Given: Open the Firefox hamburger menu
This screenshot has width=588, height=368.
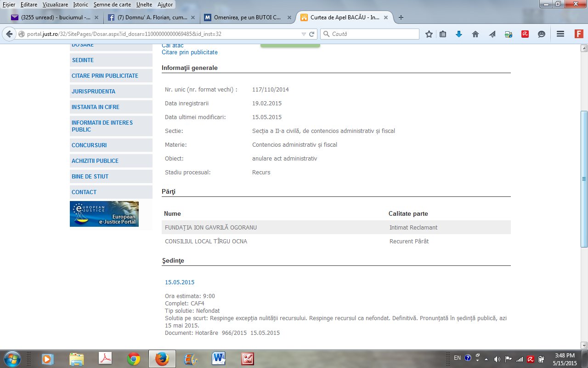Looking at the screenshot, I should [560, 34].
